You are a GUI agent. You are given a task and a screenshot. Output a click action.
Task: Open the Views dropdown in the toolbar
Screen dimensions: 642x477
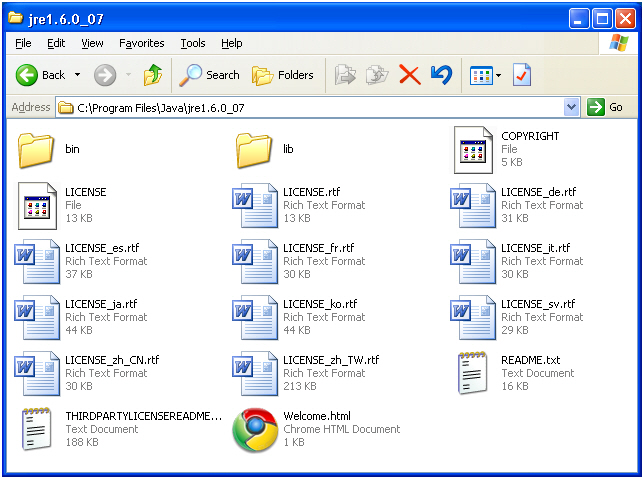click(497, 76)
